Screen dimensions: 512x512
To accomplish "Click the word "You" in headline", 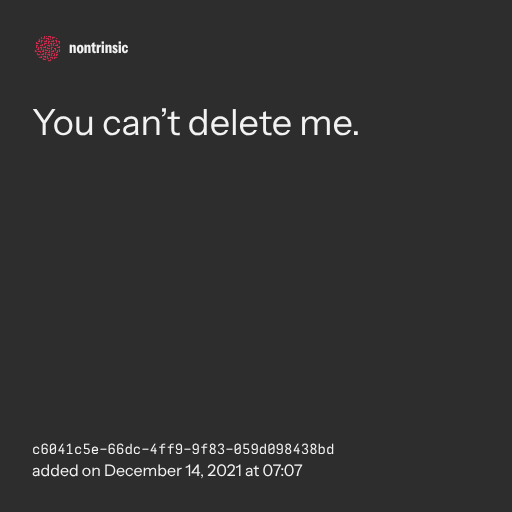I will (63, 123).
